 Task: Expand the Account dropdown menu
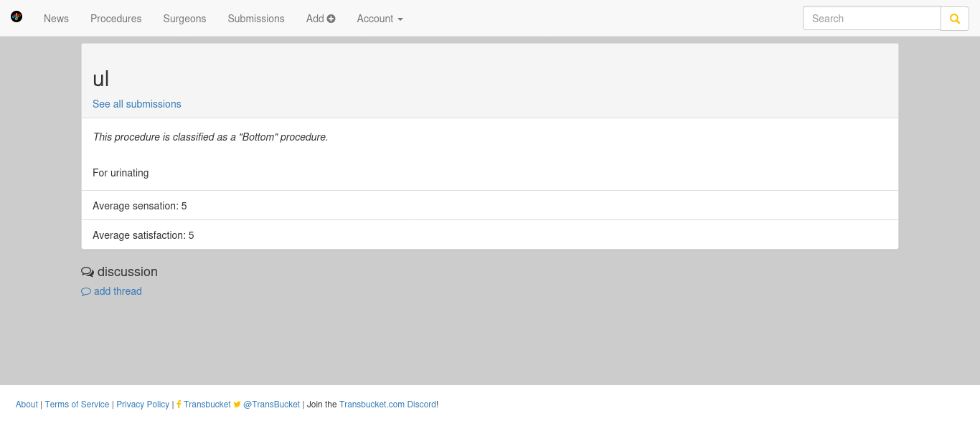[380, 19]
